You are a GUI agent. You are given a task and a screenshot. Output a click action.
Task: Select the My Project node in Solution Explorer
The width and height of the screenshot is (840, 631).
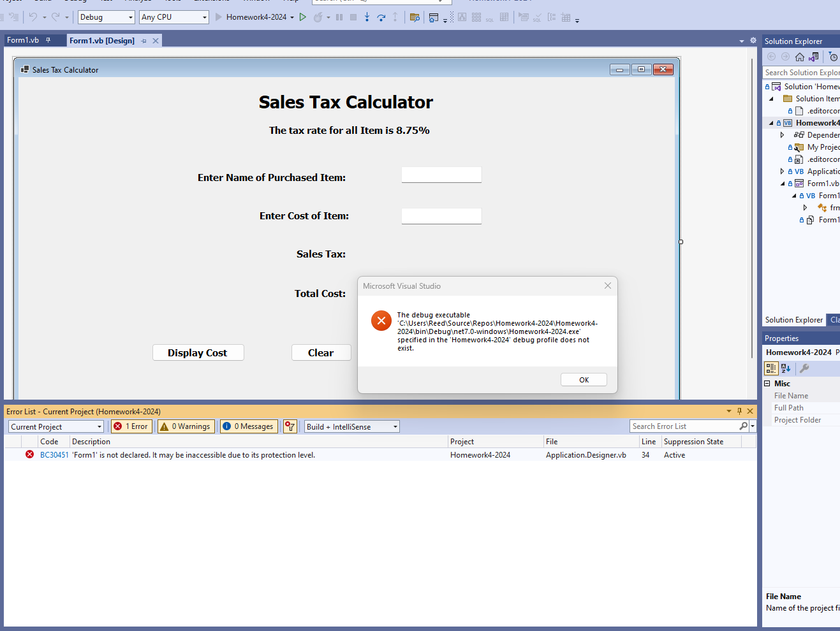823,147
